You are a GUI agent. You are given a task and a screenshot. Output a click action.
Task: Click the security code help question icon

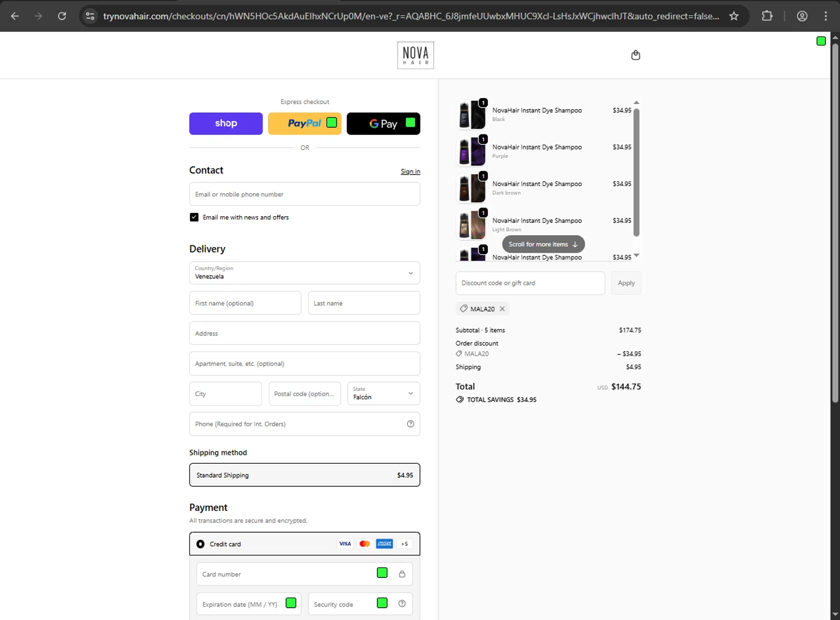[x=402, y=603]
